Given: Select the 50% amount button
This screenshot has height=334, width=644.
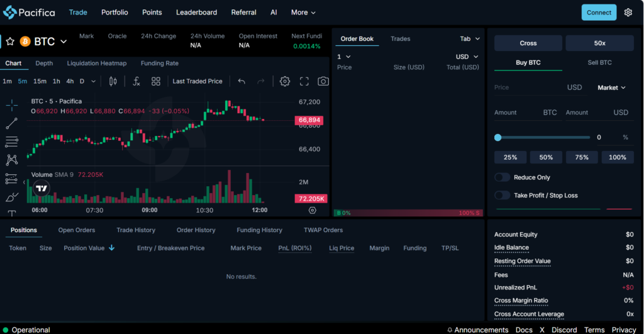Looking at the screenshot, I should (x=546, y=157).
